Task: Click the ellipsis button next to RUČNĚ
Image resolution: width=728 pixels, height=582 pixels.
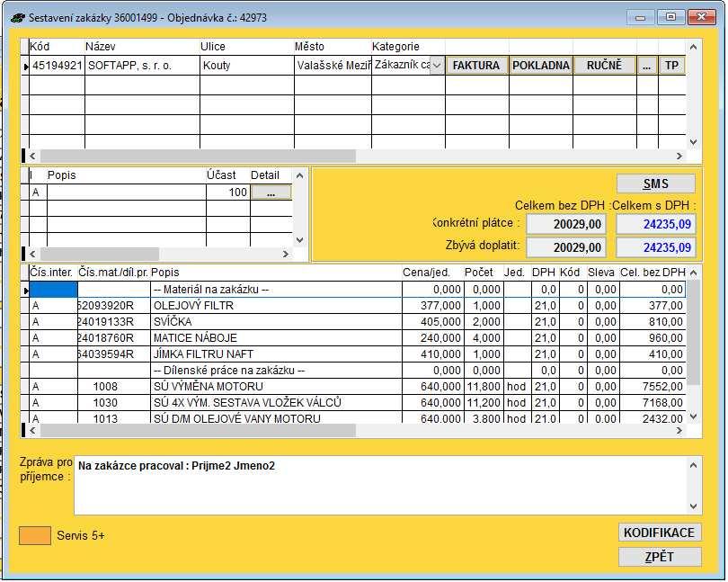Action: click(x=647, y=66)
